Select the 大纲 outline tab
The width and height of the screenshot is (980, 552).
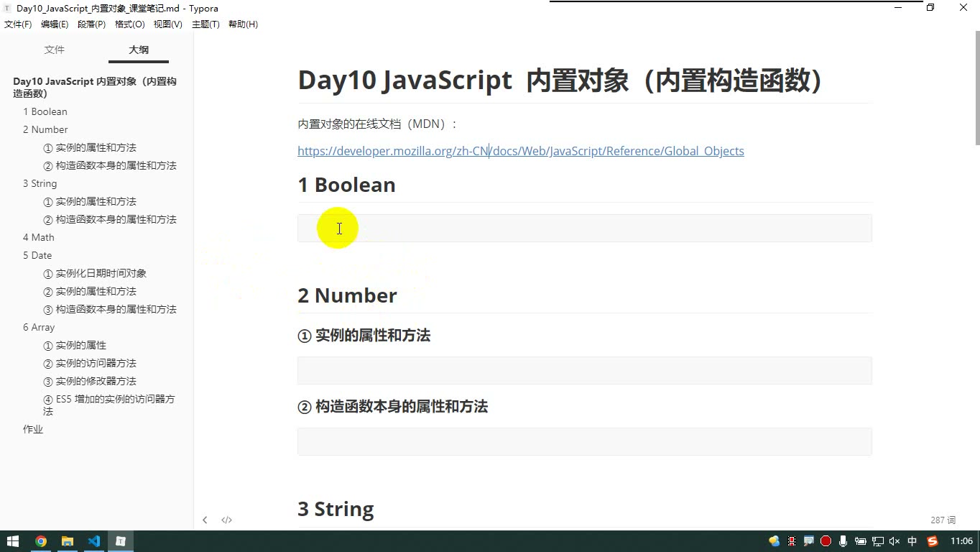pyautogui.click(x=139, y=50)
